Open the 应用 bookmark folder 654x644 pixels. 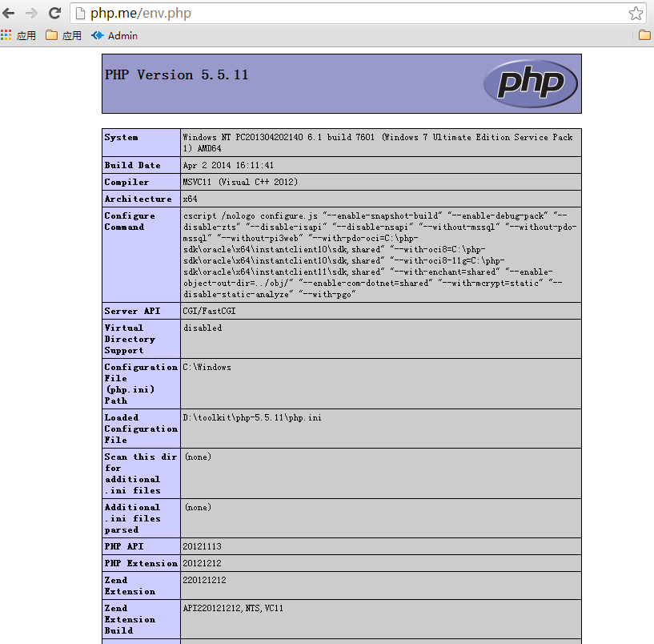(x=63, y=35)
